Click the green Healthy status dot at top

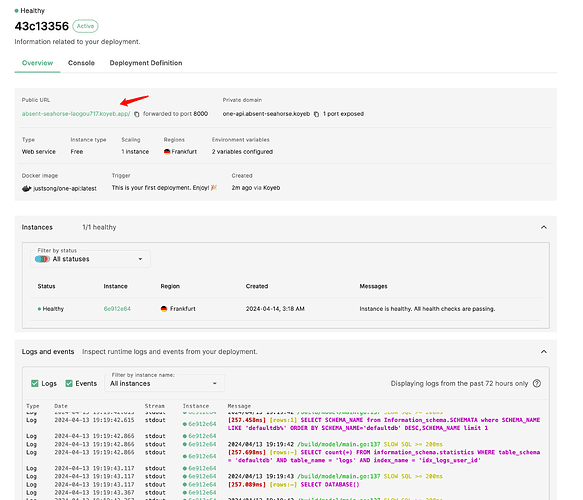click(16, 11)
